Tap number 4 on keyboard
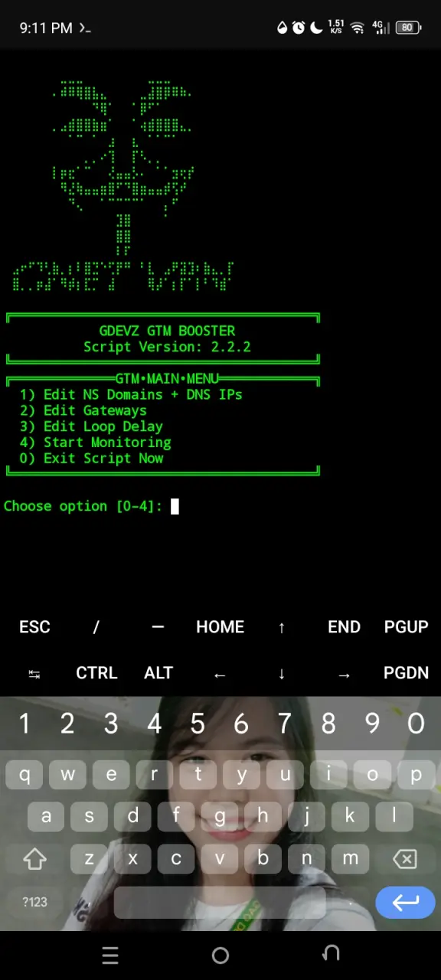 point(155,724)
